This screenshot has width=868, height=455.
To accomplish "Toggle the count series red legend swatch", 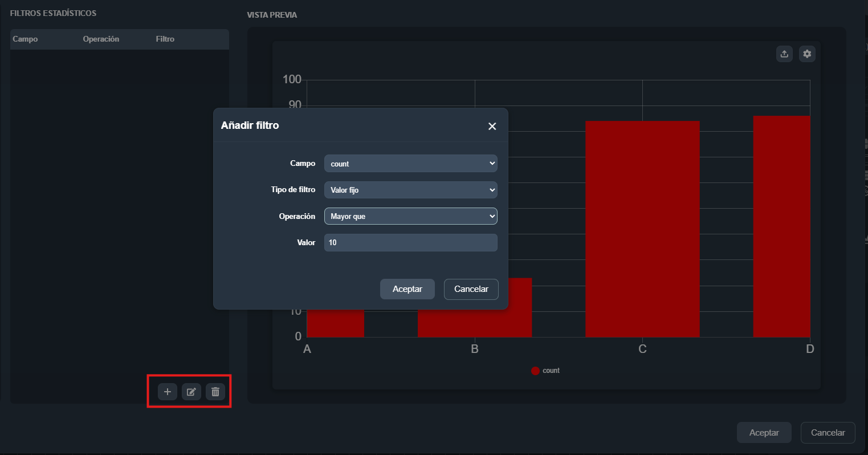I will click(x=535, y=371).
